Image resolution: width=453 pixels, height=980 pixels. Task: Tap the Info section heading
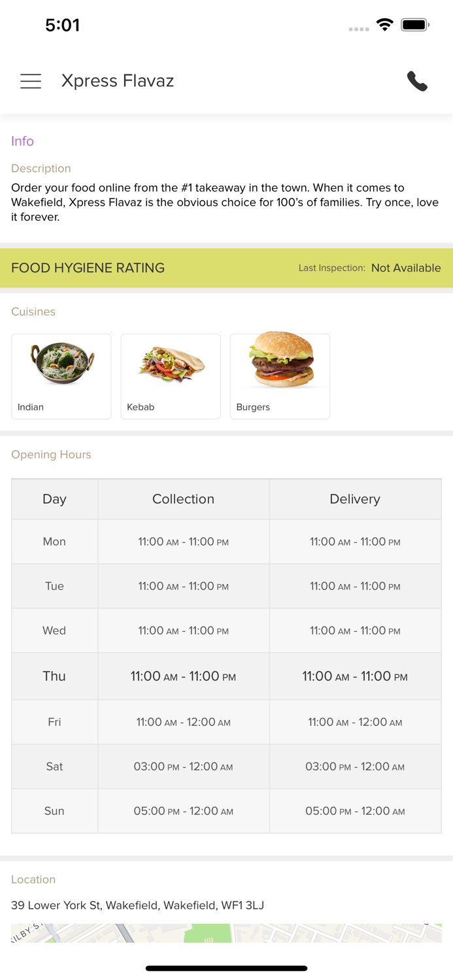[x=22, y=141]
